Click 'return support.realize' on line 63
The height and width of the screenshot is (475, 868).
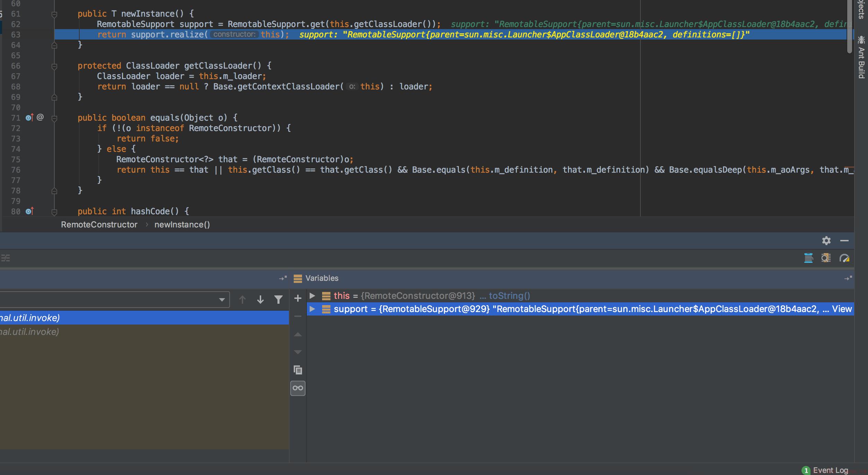(150, 35)
